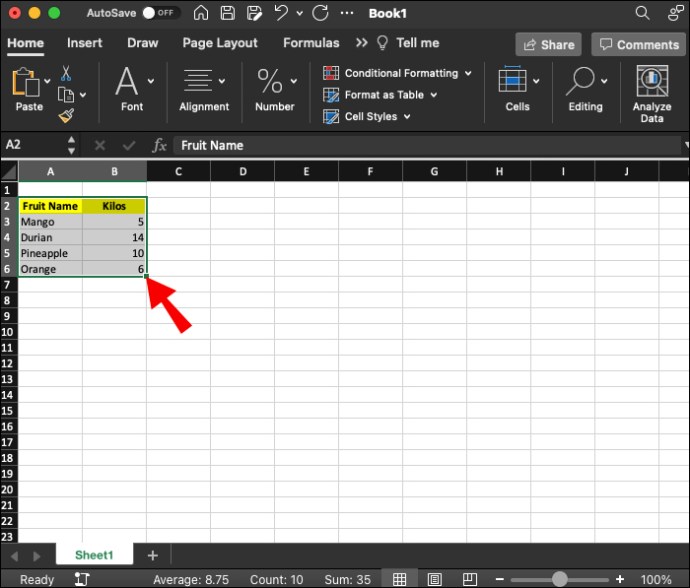
Task: Switch to Normal view in status bar
Action: (399, 579)
